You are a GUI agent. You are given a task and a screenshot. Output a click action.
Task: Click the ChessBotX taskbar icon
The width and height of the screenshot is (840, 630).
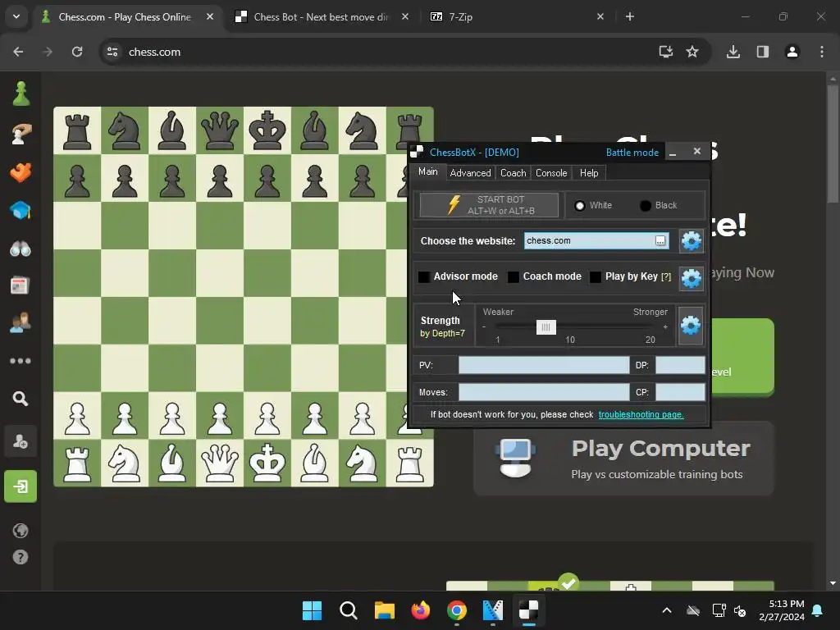click(529, 610)
